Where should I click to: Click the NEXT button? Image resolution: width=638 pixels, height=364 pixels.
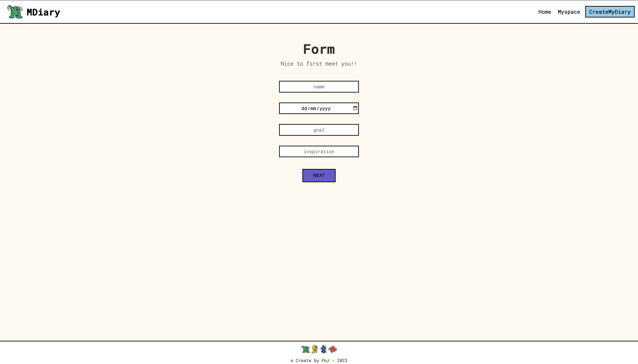click(319, 176)
